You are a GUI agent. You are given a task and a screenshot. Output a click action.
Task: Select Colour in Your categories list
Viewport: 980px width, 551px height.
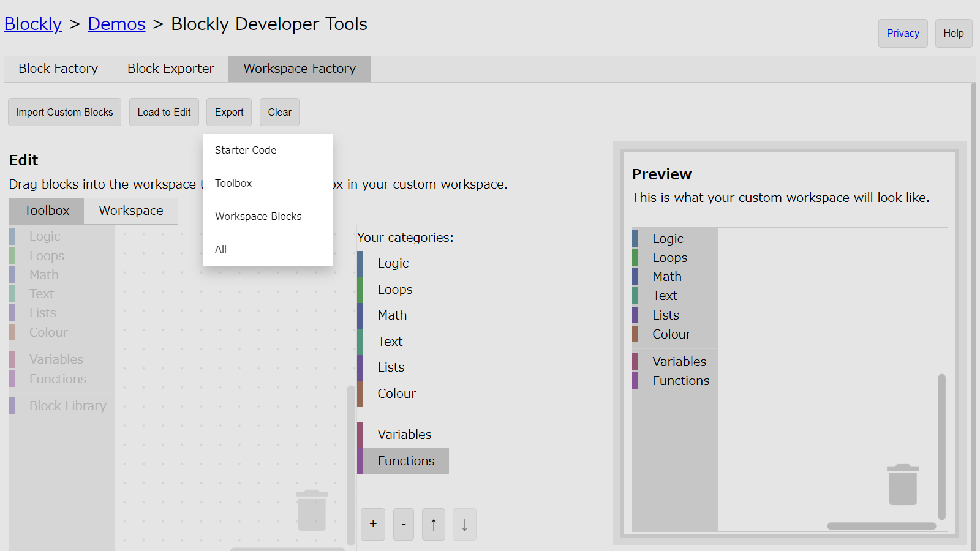(x=396, y=394)
